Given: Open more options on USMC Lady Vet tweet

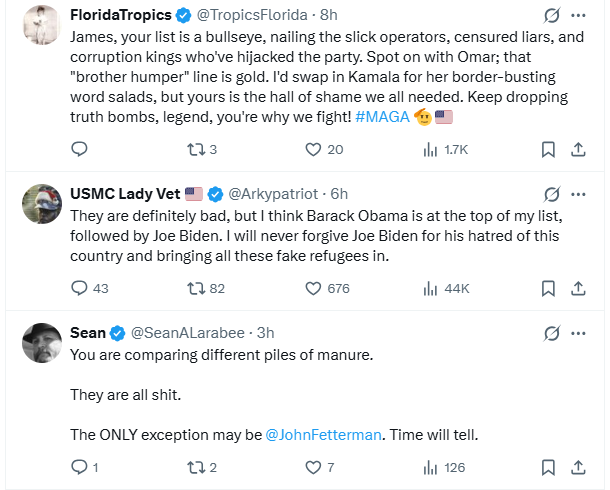Looking at the screenshot, I should [x=578, y=194].
